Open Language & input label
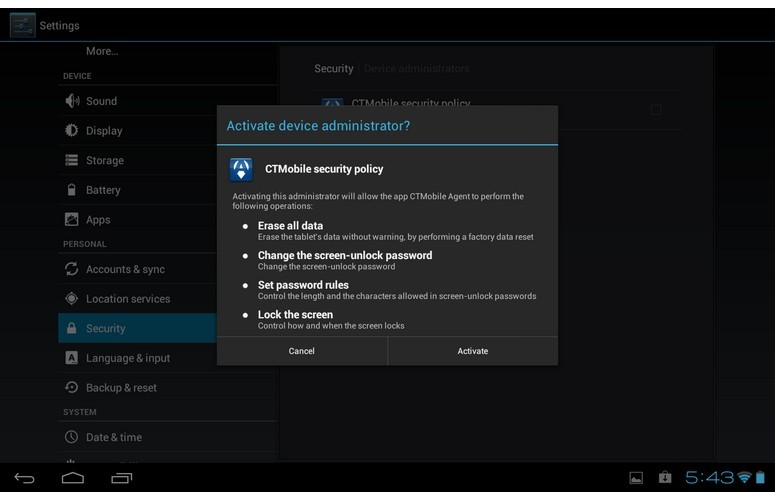775x500 pixels. (128, 358)
